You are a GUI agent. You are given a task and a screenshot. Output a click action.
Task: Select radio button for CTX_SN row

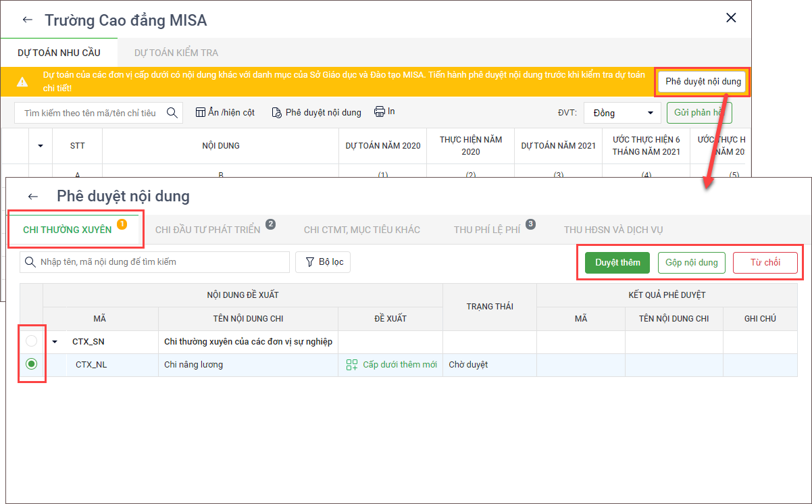32,341
